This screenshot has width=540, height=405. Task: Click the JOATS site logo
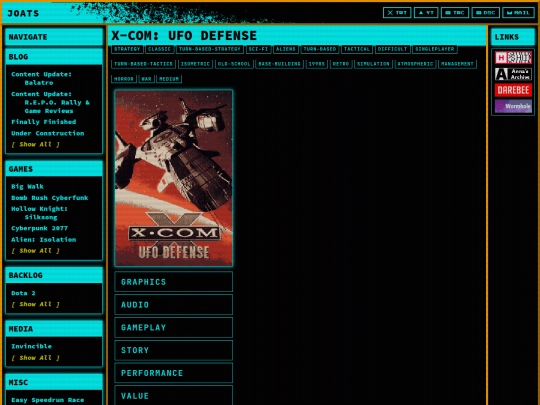point(23,13)
